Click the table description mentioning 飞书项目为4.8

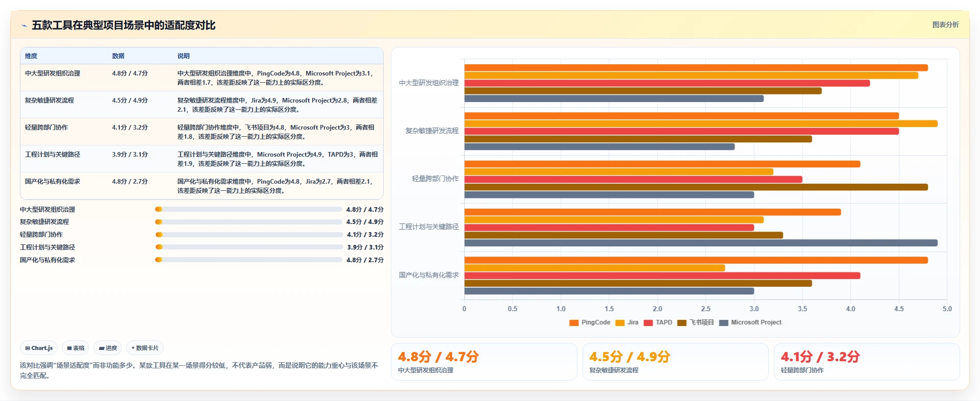277,132
